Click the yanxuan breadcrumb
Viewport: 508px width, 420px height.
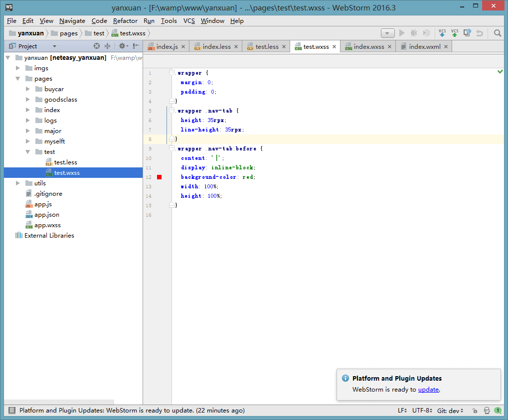pos(26,33)
